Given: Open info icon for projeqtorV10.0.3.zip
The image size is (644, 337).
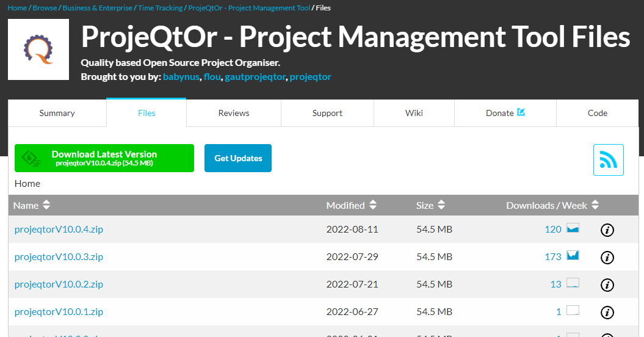Looking at the screenshot, I should pyautogui.click(x=607, y=258).
